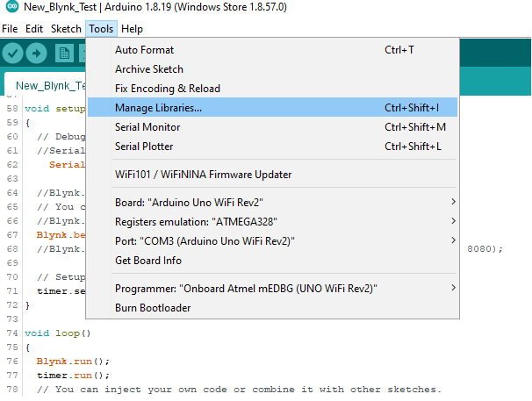Open WiFi101 / WiFiNINA Firmware Updater
532x401 pixels.
pyautogui.click(x=272, y=175)
